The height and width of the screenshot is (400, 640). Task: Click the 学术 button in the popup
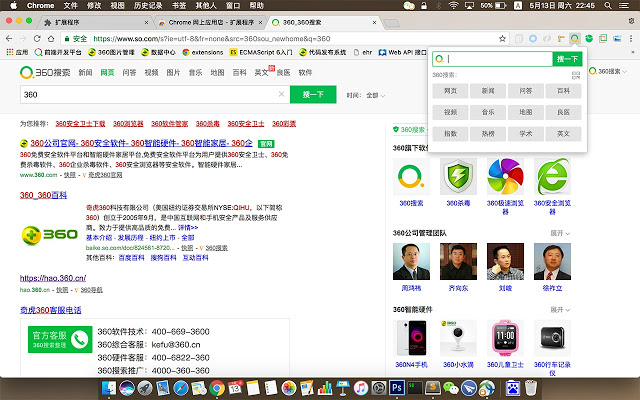tap(526, 133)
